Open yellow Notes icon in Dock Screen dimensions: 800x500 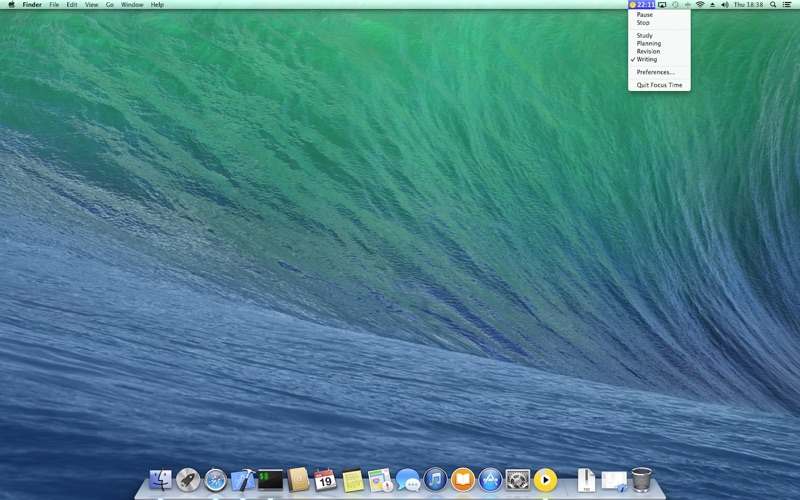353,480
